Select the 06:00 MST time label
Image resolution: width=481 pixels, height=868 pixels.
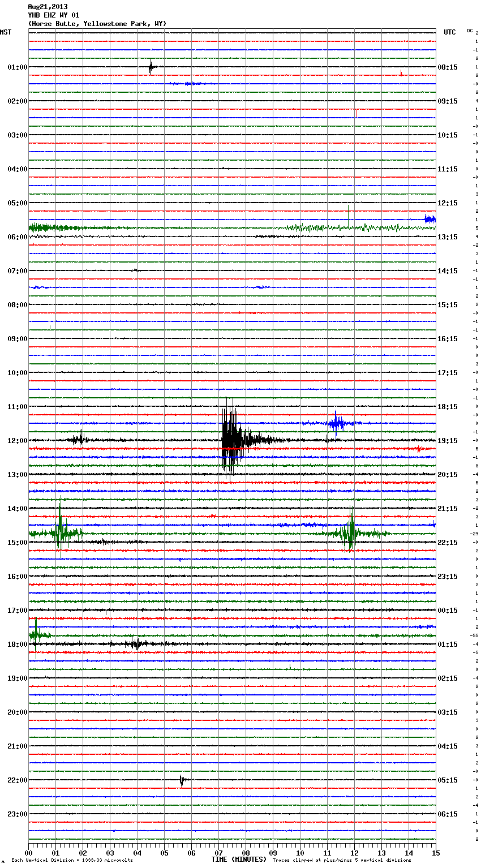click(18, 237)
